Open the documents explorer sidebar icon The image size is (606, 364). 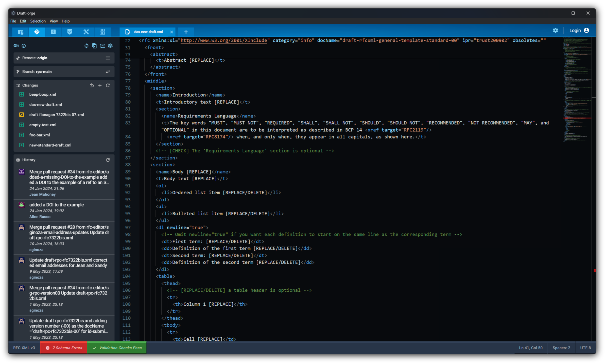click(x=21, y=32)
